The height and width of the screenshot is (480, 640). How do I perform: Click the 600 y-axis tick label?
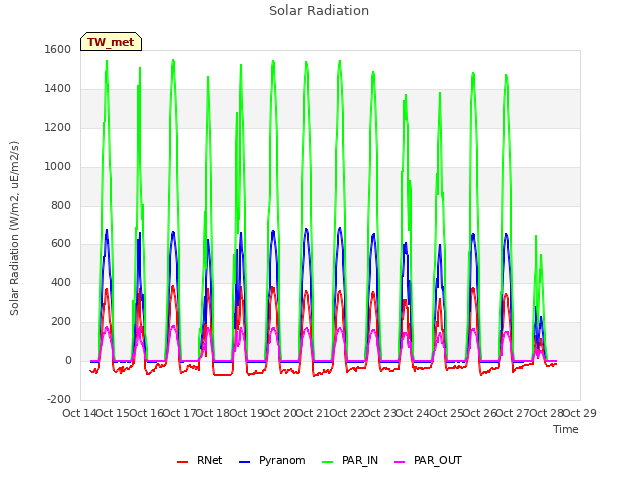click(61, 244)
